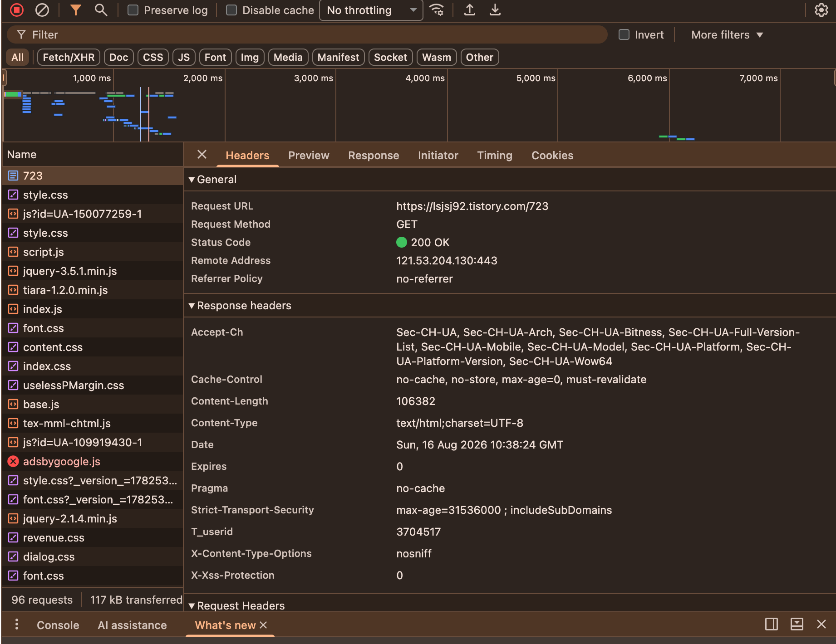Check the Invert filter checkbox
The image size is (836, 644).
pyautogui.click(x=624, y=34)
